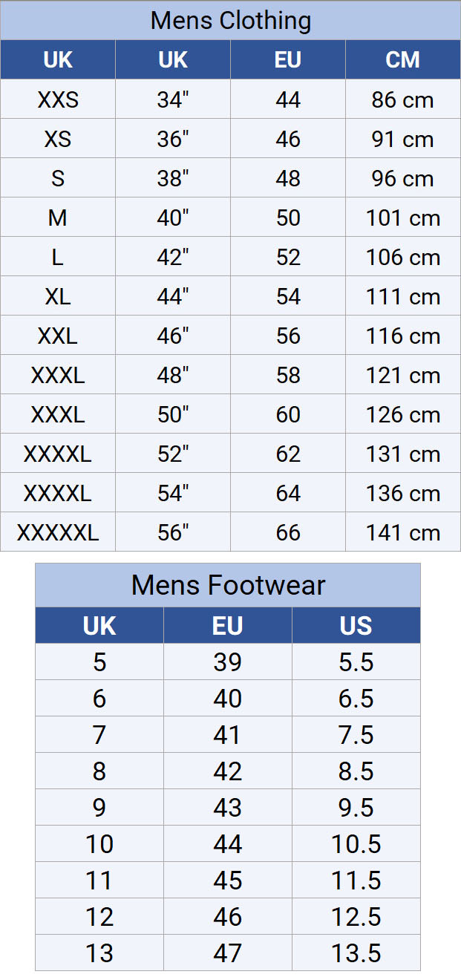The height and width of the screenshot is (980, 461).
Task: Click the 86 cm measurement cell
Action: pyautogui.click(x=403, y=99)
